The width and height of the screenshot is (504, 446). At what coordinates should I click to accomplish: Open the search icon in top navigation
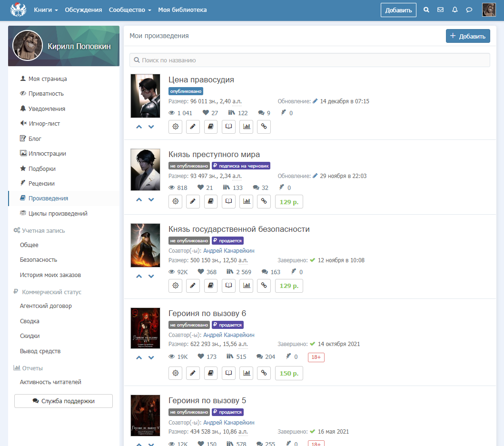[x=426, y=10]
